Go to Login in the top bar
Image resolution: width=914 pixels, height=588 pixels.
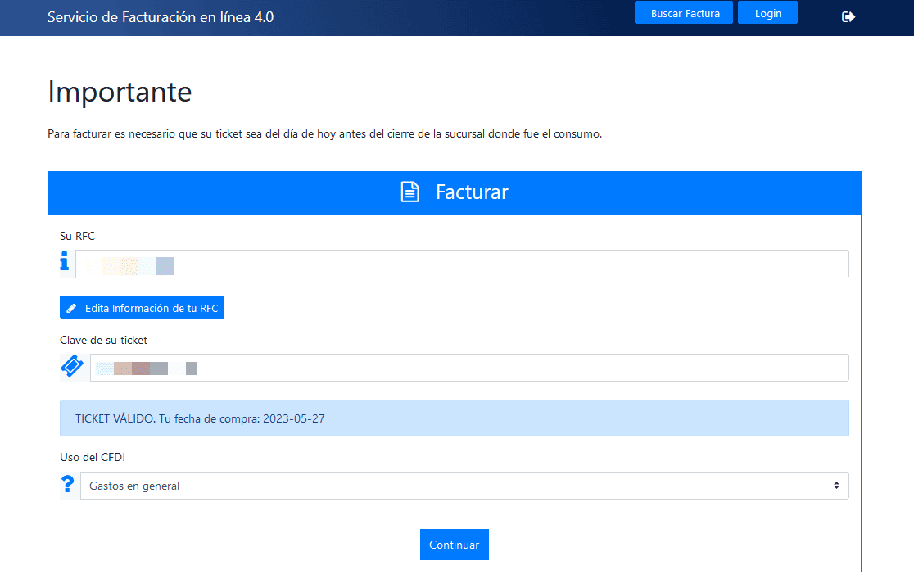point(767,13)
